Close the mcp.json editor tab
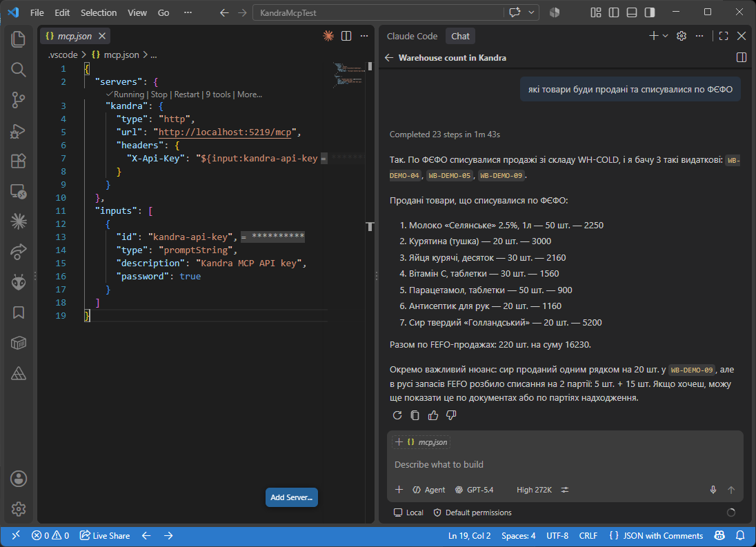The image size is (756, 547). tap(102, 36)
